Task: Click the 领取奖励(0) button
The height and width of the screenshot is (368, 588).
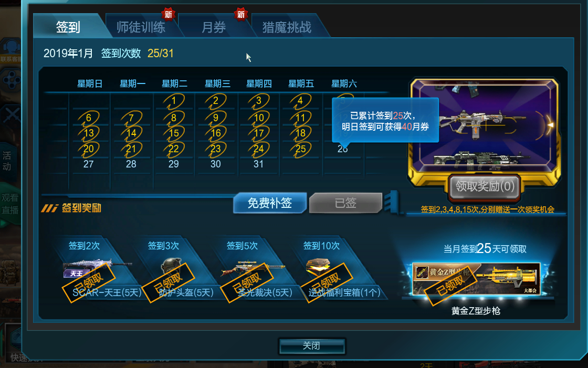Action: pos(485,186)
